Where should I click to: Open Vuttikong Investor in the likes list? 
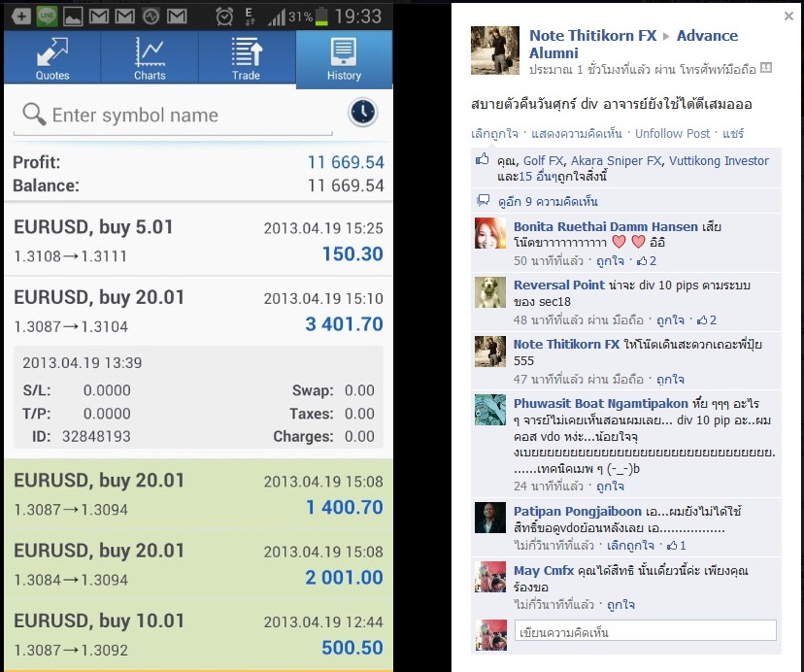point(719,161)
